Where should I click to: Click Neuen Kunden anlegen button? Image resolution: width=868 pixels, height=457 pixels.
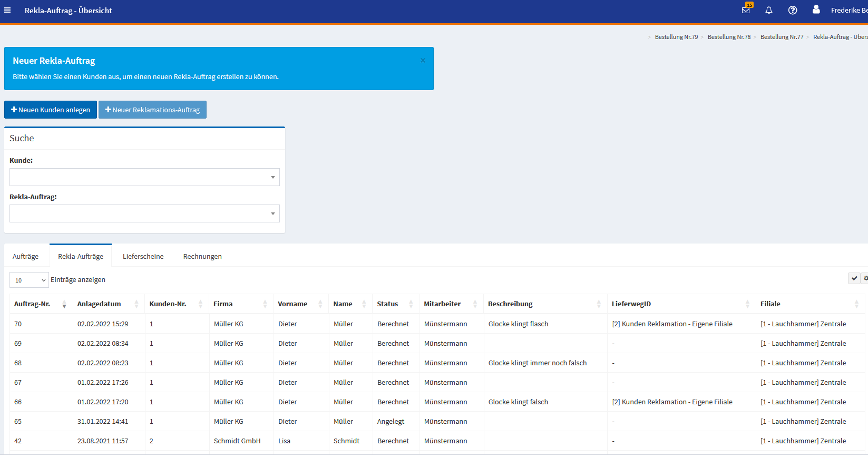pos(51,110)
